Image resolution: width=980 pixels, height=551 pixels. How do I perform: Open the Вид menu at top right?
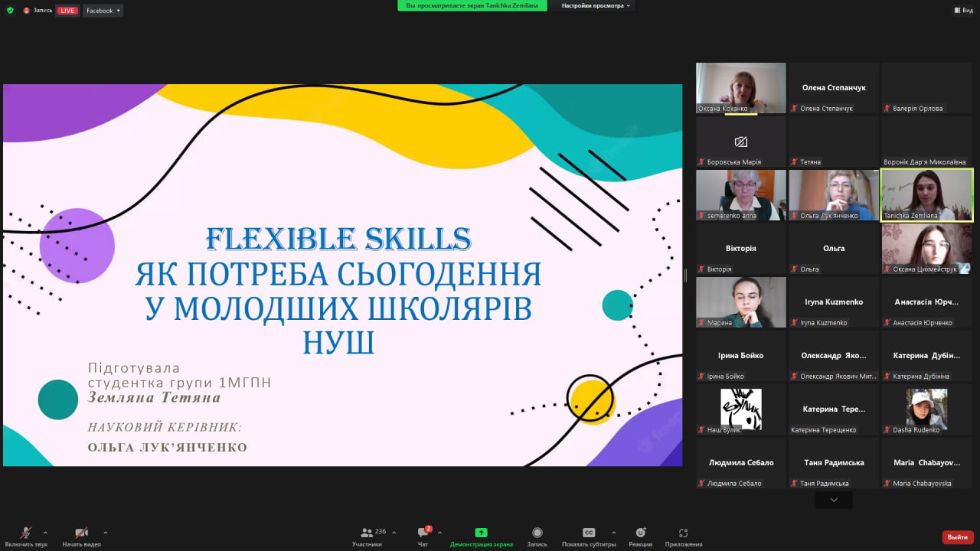(x=963, y=10)
